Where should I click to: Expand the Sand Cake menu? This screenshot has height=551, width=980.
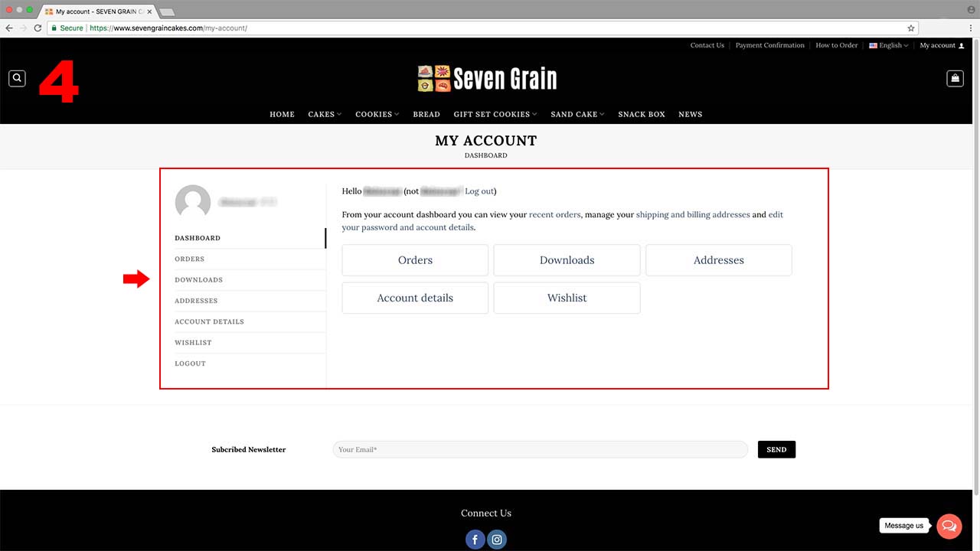(x=577, y=114)
